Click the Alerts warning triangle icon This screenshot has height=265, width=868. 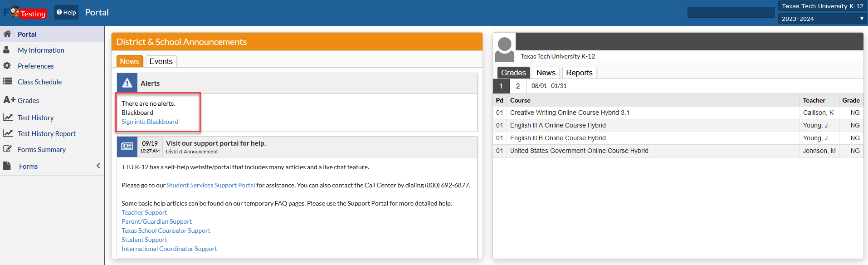[127, 83]
